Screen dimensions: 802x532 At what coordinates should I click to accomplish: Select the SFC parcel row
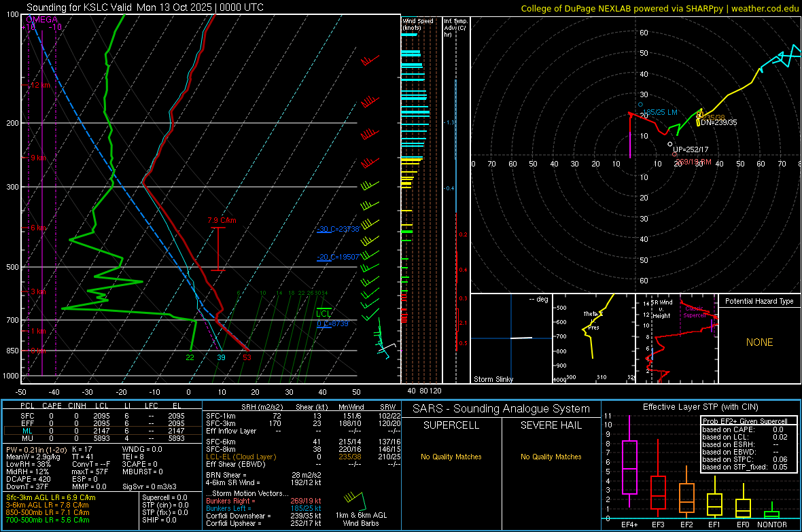tap(103, 416)
